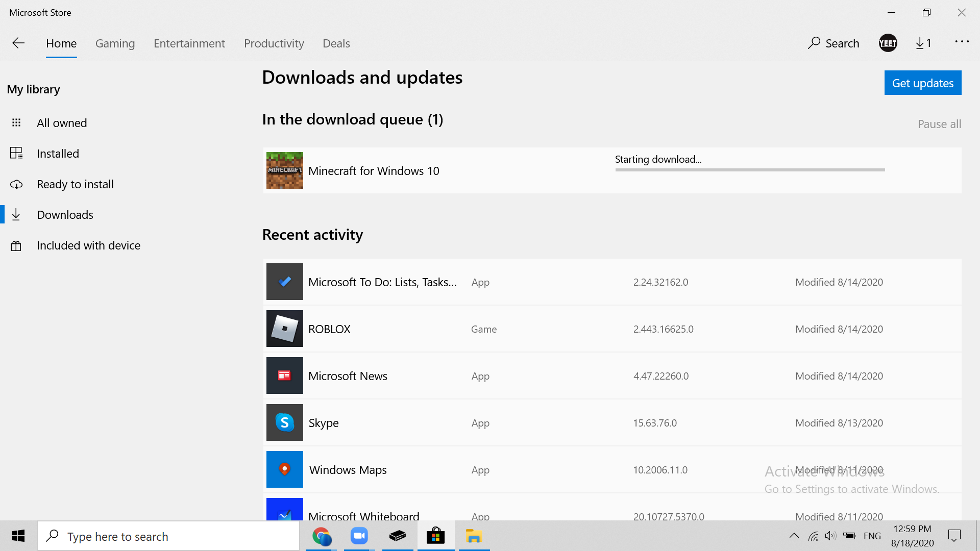The width and height of the screenshot is (980, 551).
Task: Open the Search box in Store
Action: coord(834,43)
